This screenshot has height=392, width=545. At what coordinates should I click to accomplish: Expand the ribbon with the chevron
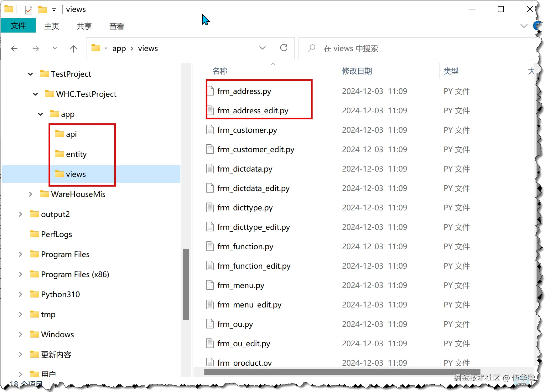pyautogui.click(x=524, y=26)
